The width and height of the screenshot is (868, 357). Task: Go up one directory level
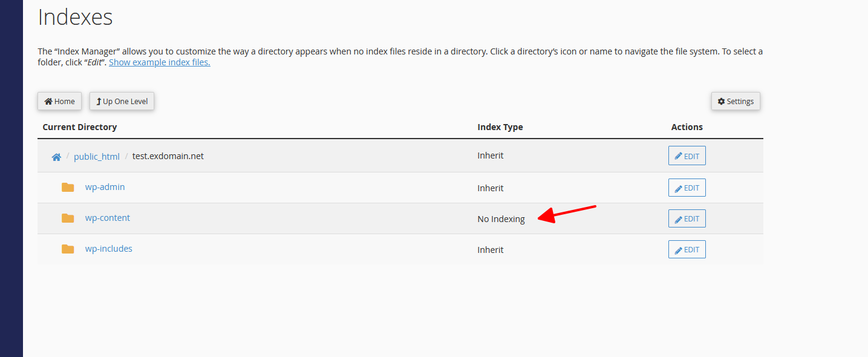[122, 102]
